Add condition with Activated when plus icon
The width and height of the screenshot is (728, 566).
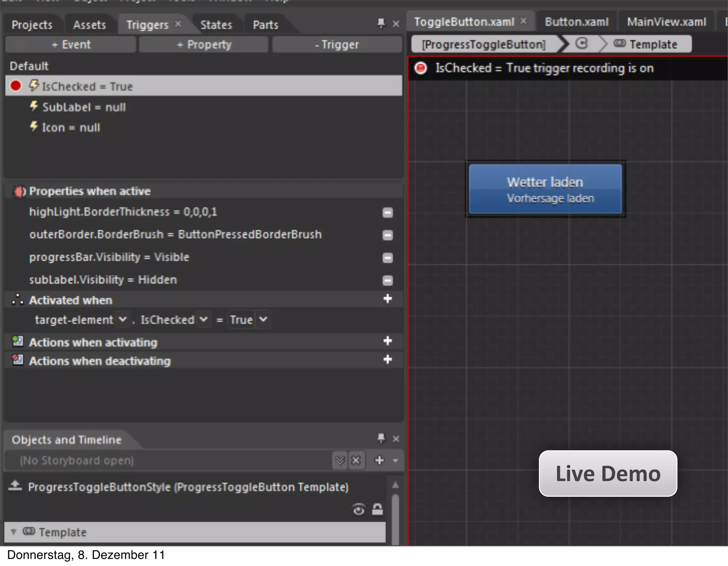click(x=387, y=299)
